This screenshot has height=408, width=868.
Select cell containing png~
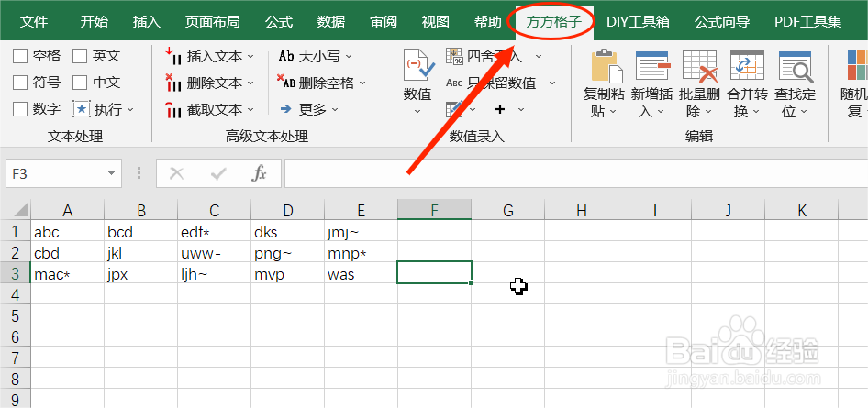(287, 253)
